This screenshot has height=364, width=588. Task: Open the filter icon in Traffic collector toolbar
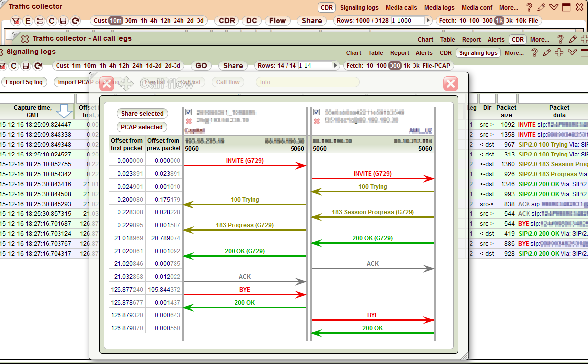point(16,21)
